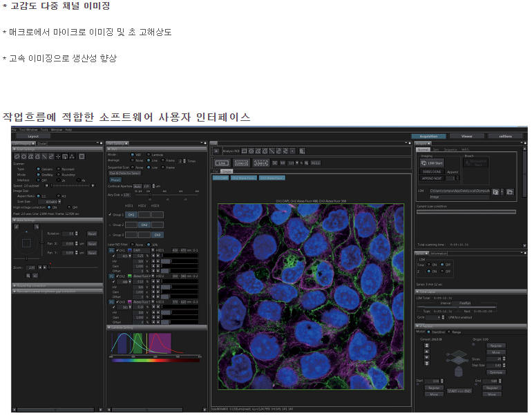The image size is (532, 416).
Task: Click the Dye & Detector Select button
Action: (126, 173)
